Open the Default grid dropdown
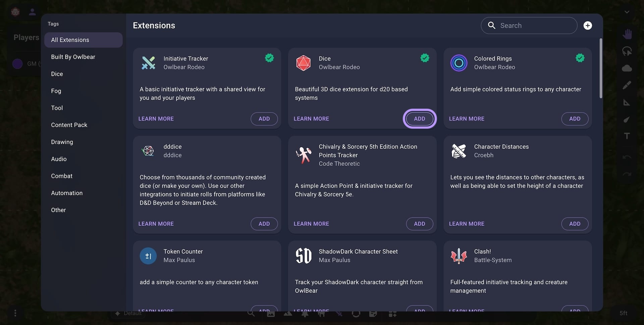This screenshot has height=325, width=644. pyautogui.click(x=129, y=313)
